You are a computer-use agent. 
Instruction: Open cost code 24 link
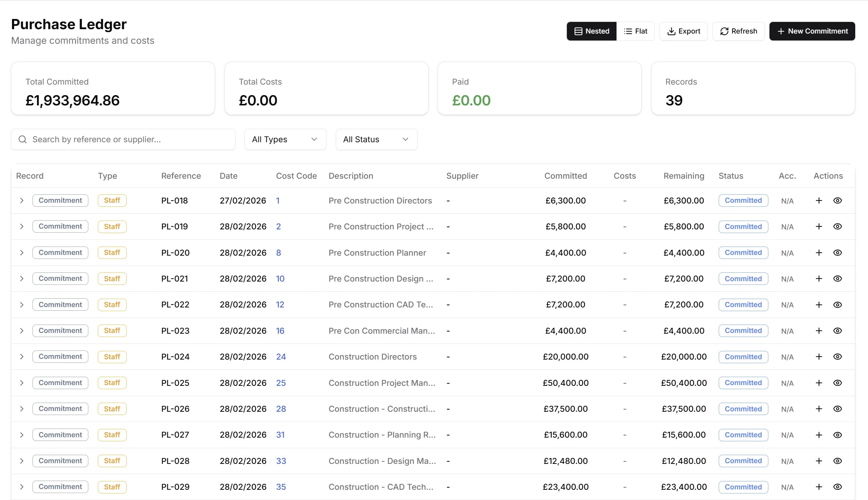[281, 357]
